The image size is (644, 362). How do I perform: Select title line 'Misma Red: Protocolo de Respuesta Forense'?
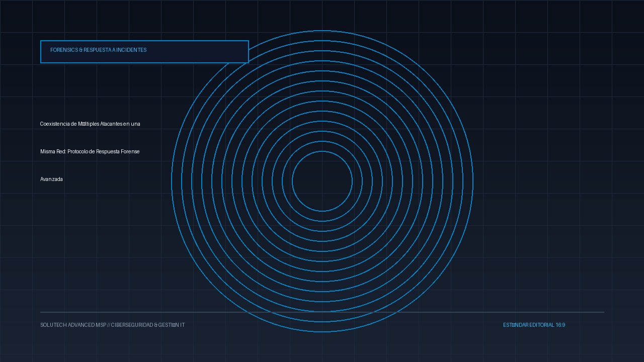click(90, 152)
